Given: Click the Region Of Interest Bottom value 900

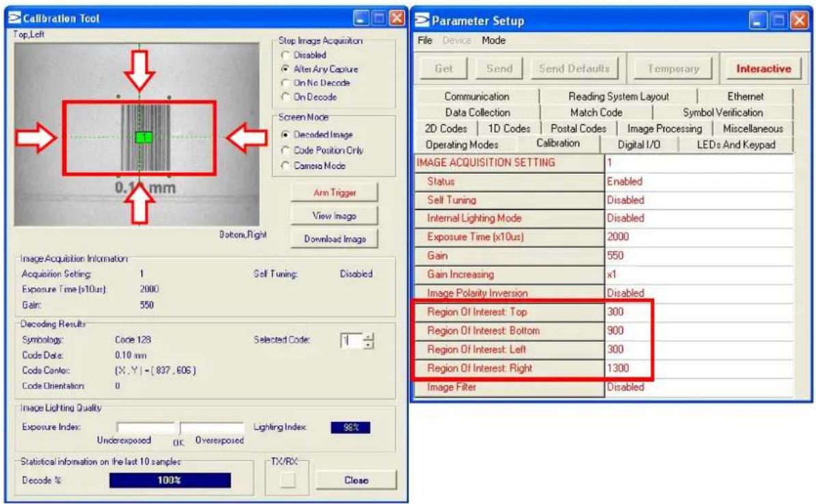Looking at the screenshot, I should pyautogui.click(x=699, y=330).
